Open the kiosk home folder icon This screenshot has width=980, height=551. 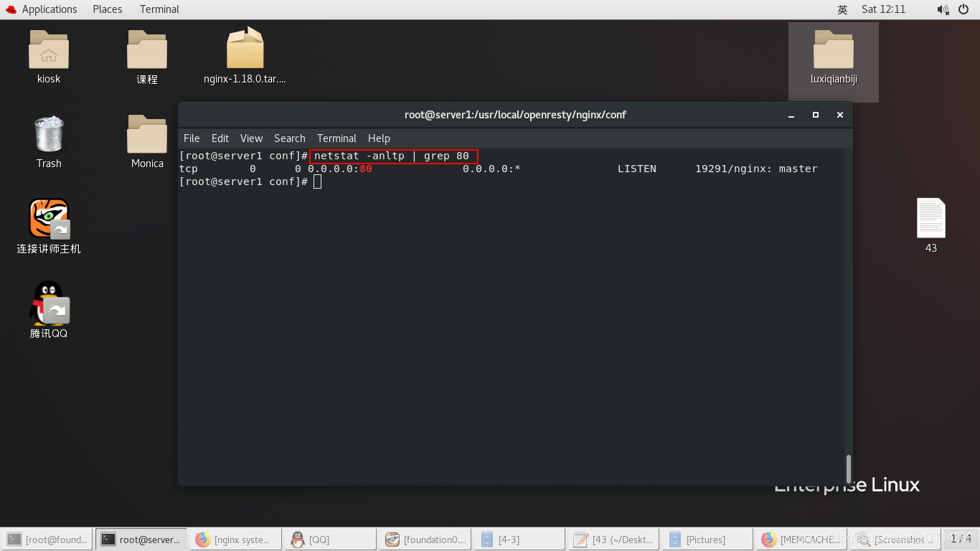tap(49, 50)
